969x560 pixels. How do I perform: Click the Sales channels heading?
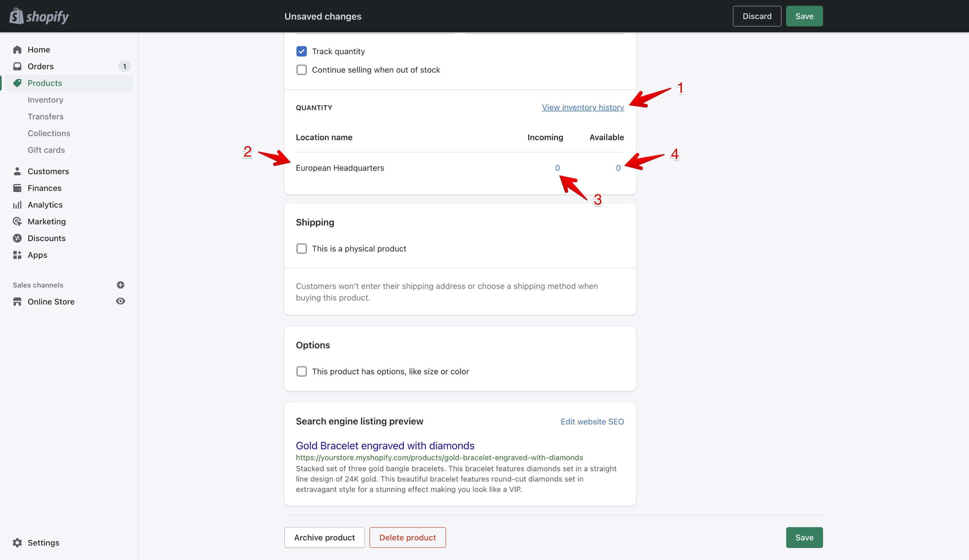(38, 285)
